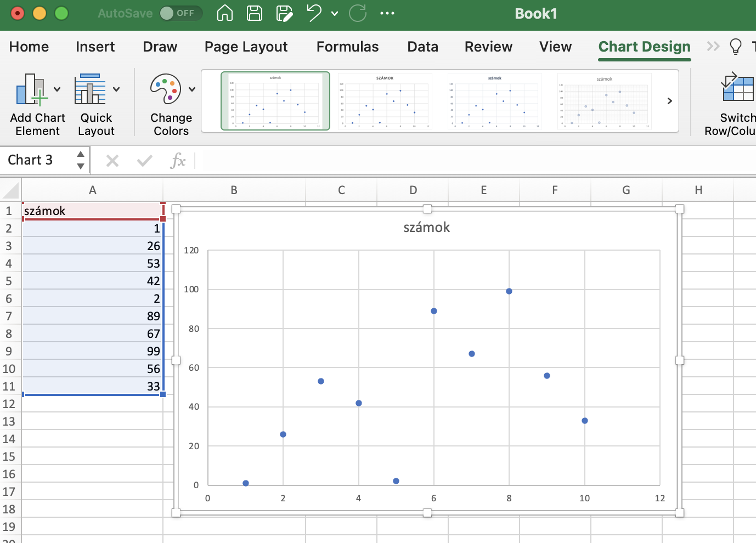Click the chart title számok
The width and height of the screenshot is (756, 543).
click(x=427, y=228)
